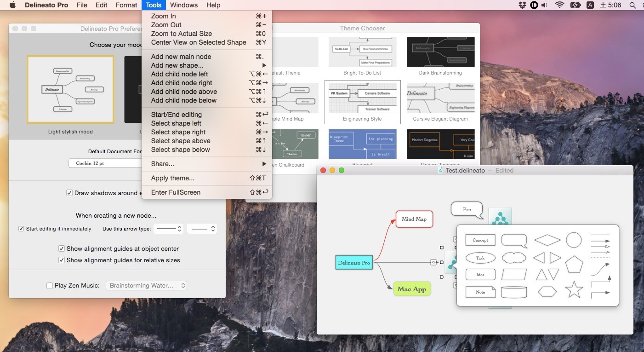644x352 pixels.
Task: Pick the curved arrow connector
Action: [x=600, y=269]
